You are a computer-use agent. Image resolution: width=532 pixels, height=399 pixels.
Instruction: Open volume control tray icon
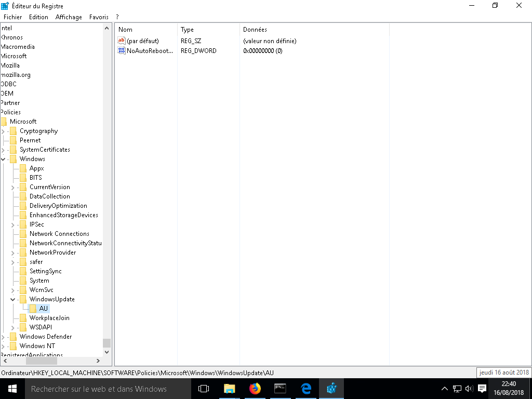[469, 389]
